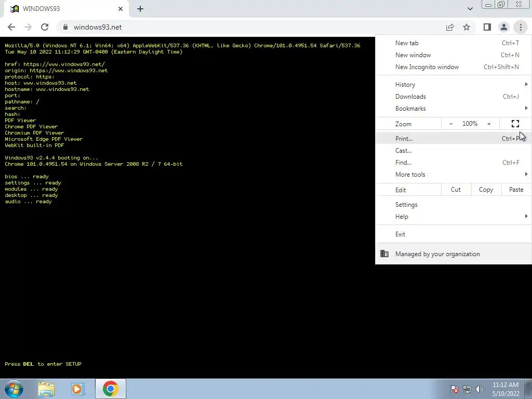Decrease zoom with the minus button
This screenshot has height=399, width=532.
(451, 124)
